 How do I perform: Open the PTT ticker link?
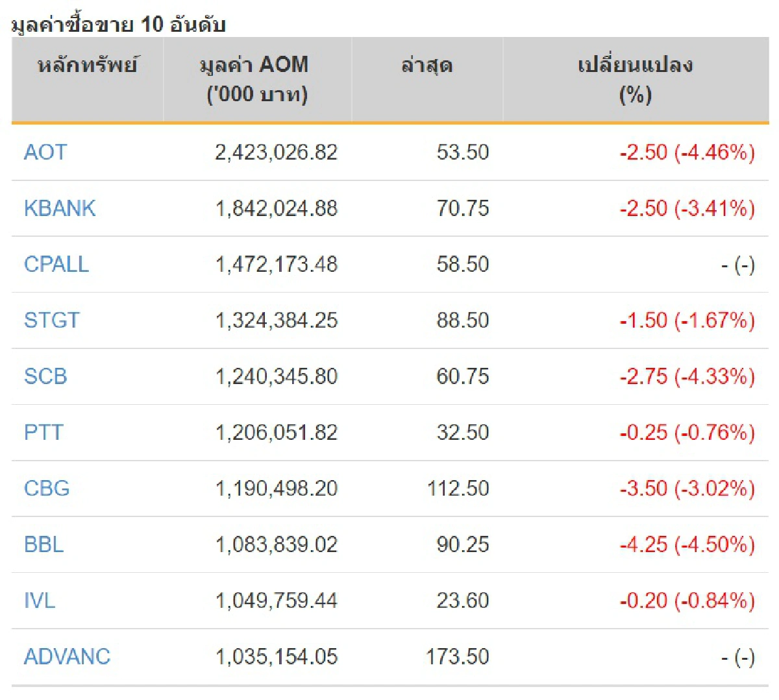tap(43, 432)
